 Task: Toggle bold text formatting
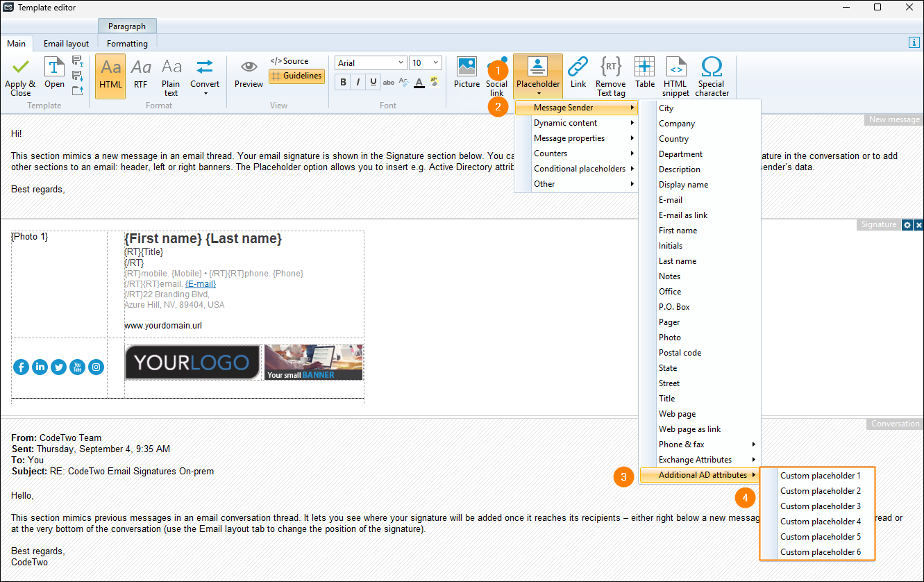point(343,82)
